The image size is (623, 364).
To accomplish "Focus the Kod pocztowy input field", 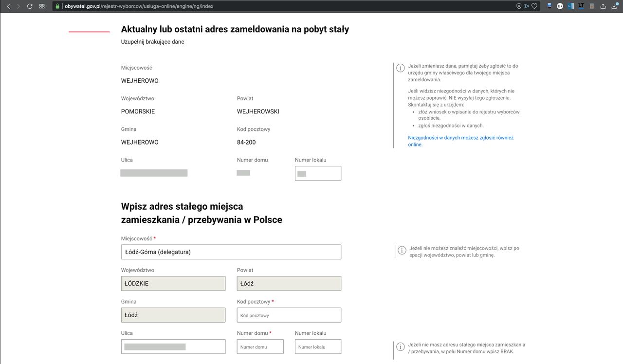I will coord(289,315).
